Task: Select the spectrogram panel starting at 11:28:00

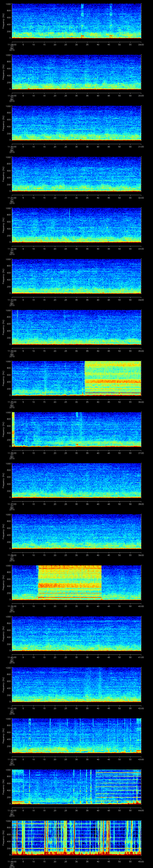Action: (76, 21)
